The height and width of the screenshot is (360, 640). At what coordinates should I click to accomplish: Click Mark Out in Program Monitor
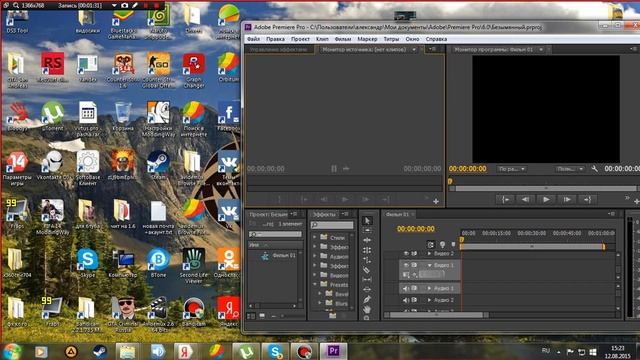(587, 200)
